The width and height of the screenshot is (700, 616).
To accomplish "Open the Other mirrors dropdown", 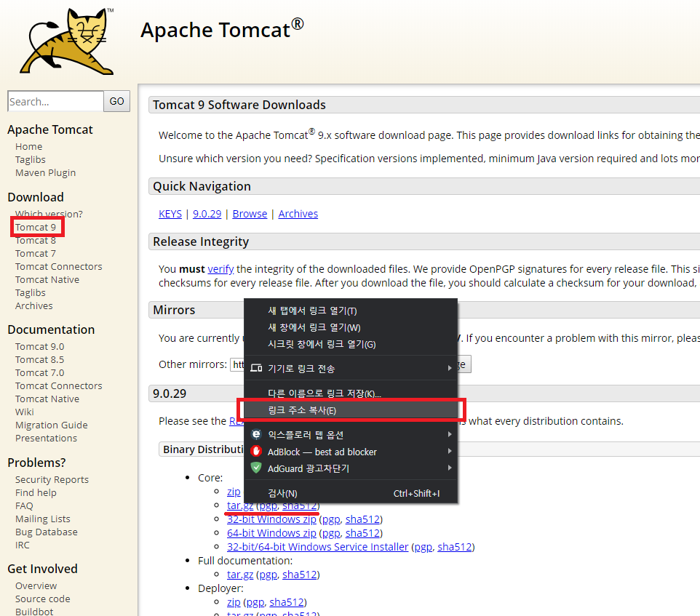I will [237, 365].
